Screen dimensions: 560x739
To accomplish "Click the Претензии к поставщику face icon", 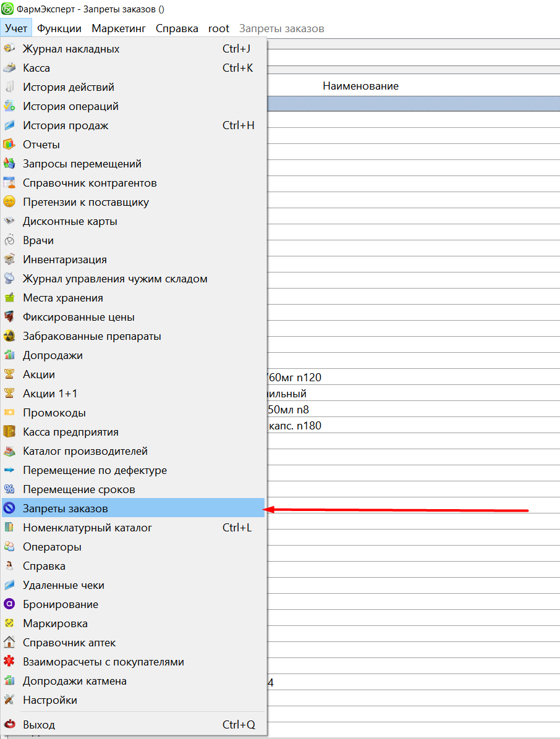I will pyautogui.click(x=9, y=202).
